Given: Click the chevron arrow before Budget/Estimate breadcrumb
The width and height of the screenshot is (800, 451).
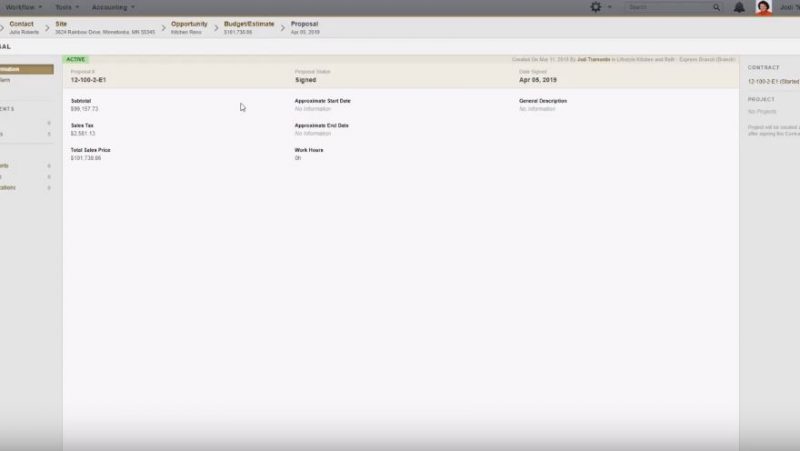Looking at the screenshot, I should click(x=216, y=27).
